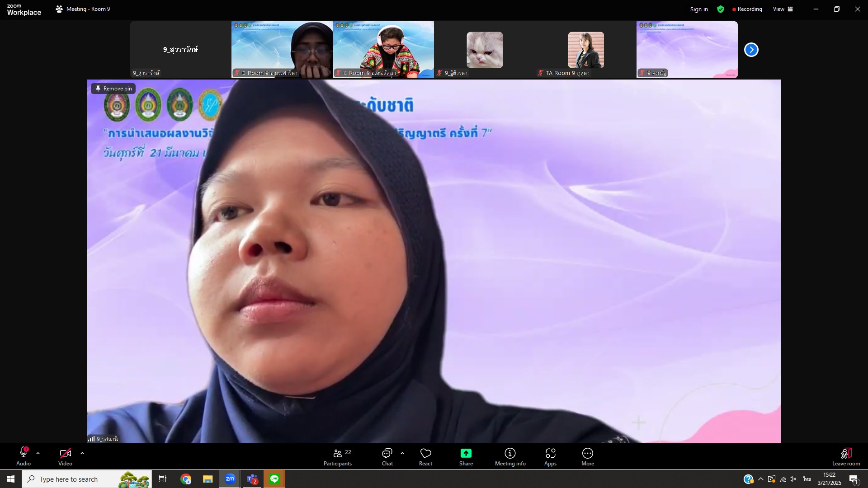Show hidden system tray icons
868x488 pixels.
click(761, 479)
